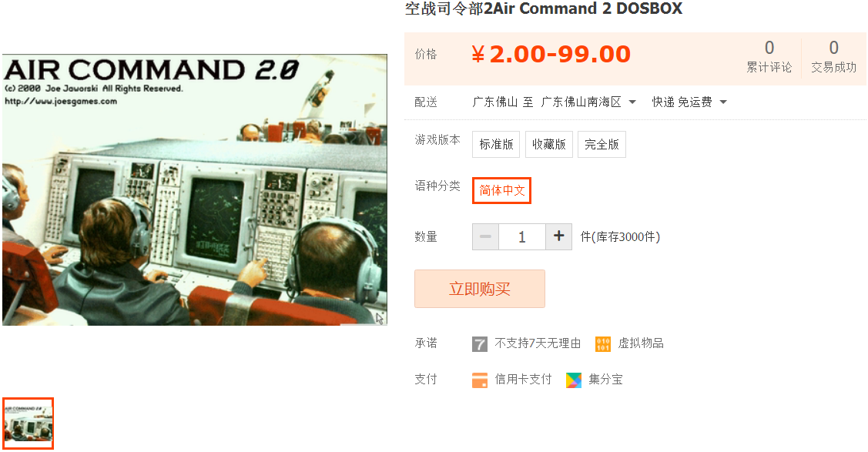Viewport: 868px width, 452px height.
Task: Decrease quantity with the minus button
Action: [x=485, y=237]
